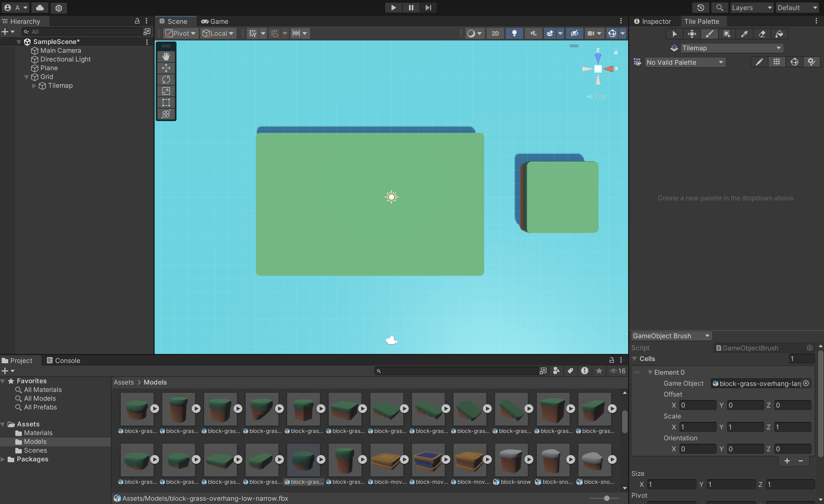Screen dimensions: 824x504
Task: Pick the Tile Palette flood fill tool
Action: [x=779, y=34]
